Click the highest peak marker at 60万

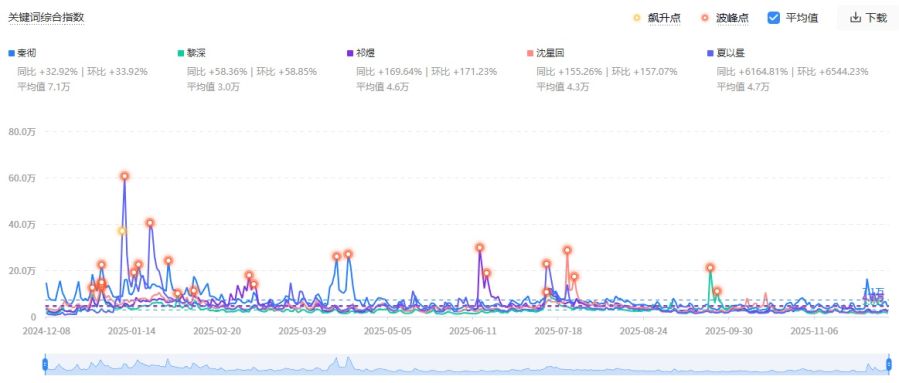(124, 176)
